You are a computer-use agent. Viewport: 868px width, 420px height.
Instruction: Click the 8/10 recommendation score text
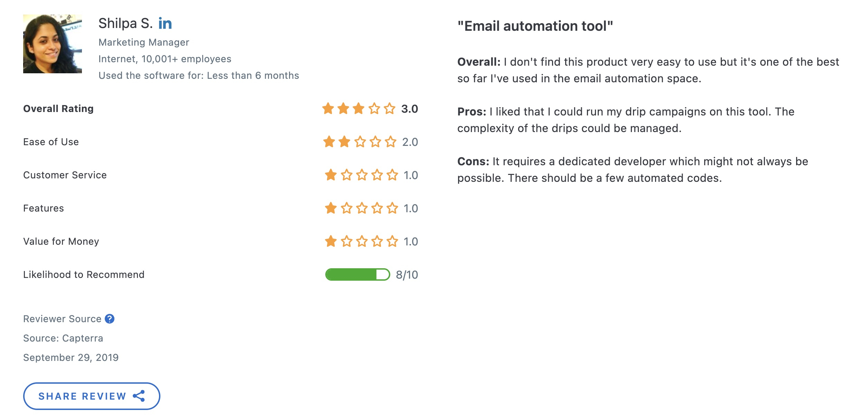click(407, 274)
